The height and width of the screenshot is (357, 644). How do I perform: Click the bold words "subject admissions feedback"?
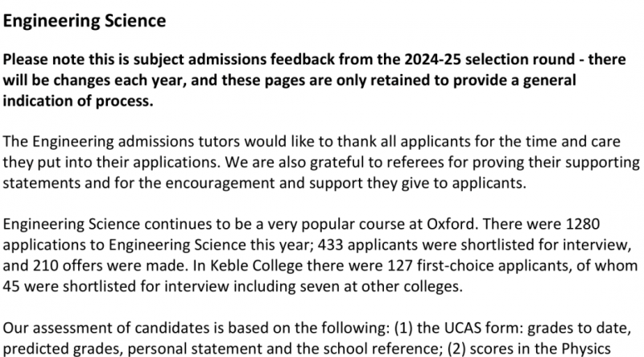[x=233, y=59]
